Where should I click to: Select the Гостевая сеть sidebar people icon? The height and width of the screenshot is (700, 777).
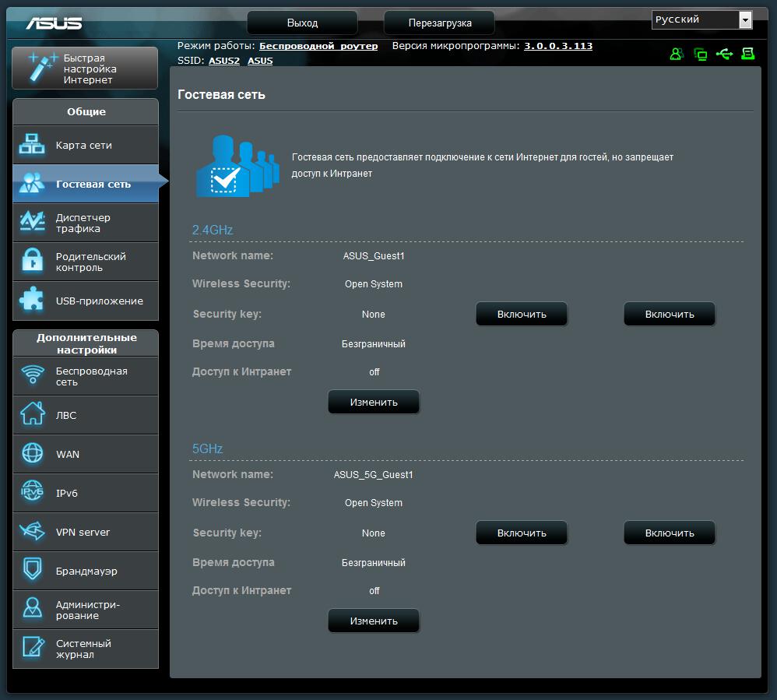pyautogui.click(x=32, y=183)
